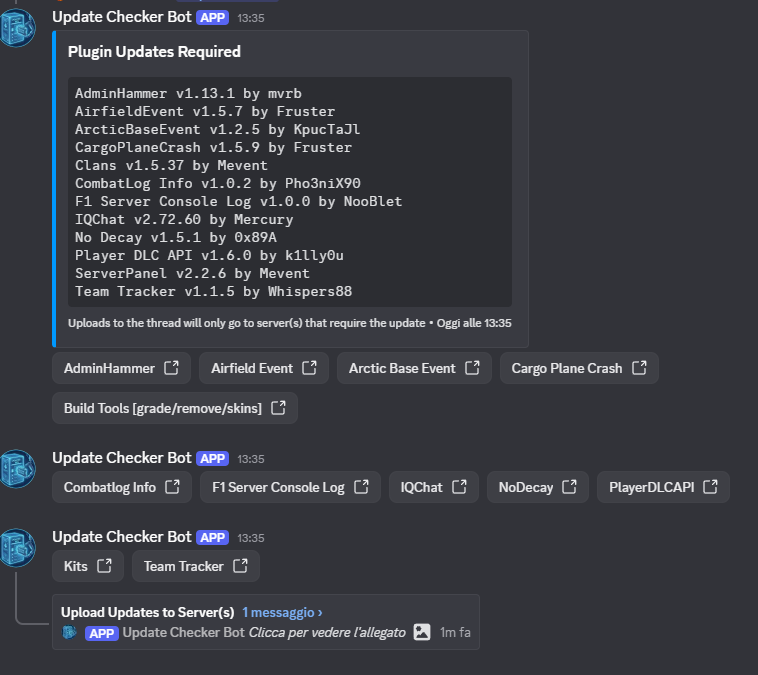Click external link icon on Cargo Plane Crash
This screenshot has width=758, height=675.
(638, 368)
